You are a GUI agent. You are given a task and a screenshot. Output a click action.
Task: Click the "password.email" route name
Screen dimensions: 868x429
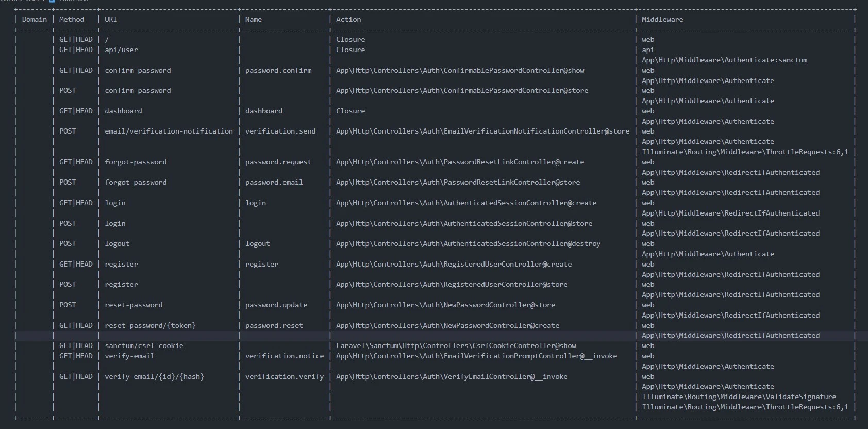tap(274, 183)
